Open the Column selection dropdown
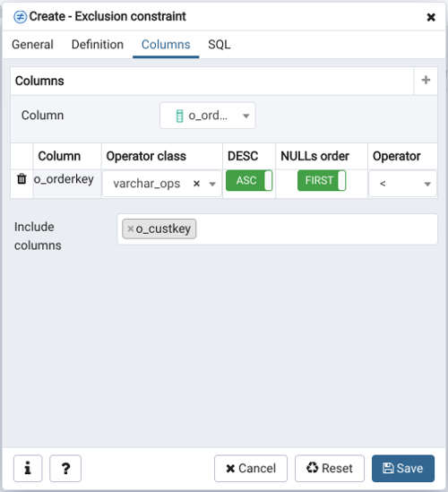This screenshot has width=448, height=492. 208,116
